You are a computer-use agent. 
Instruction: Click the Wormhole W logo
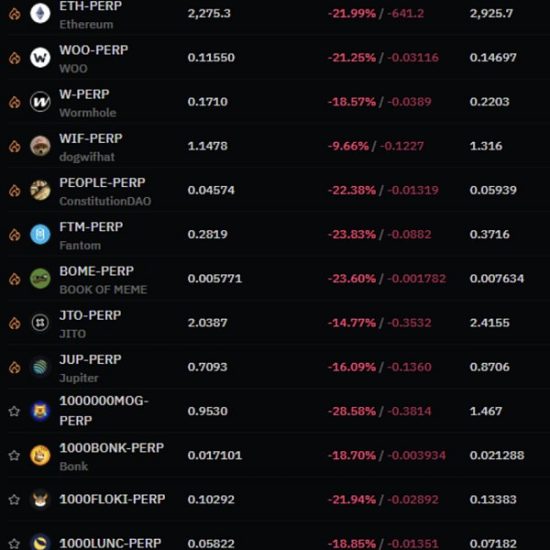tap(40, 102)
